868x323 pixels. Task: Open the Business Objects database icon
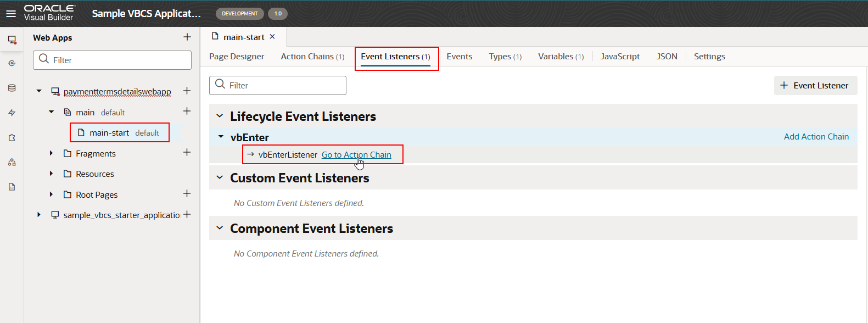(x=12, y=88)
